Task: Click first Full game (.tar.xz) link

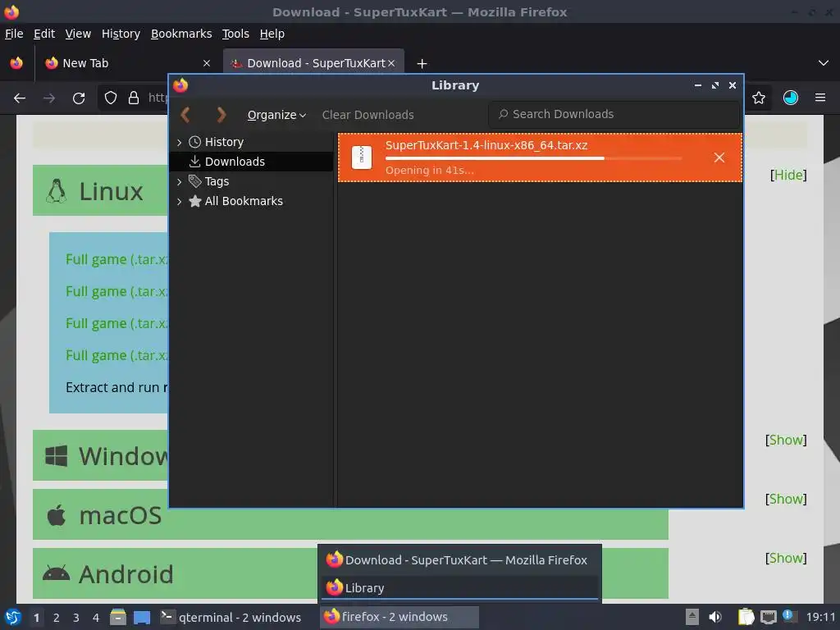Action: click(x=116, y=259)
